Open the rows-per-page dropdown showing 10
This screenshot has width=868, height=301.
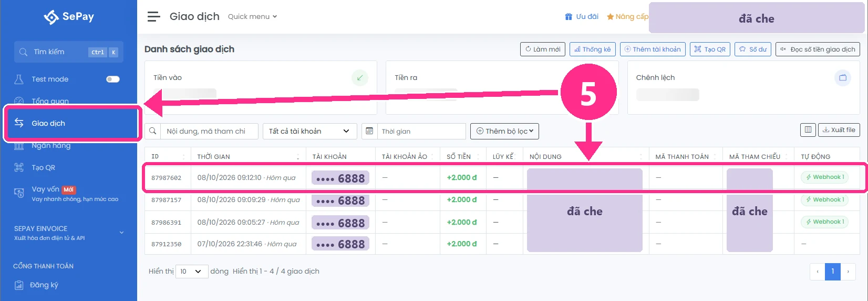click(192, 272)
